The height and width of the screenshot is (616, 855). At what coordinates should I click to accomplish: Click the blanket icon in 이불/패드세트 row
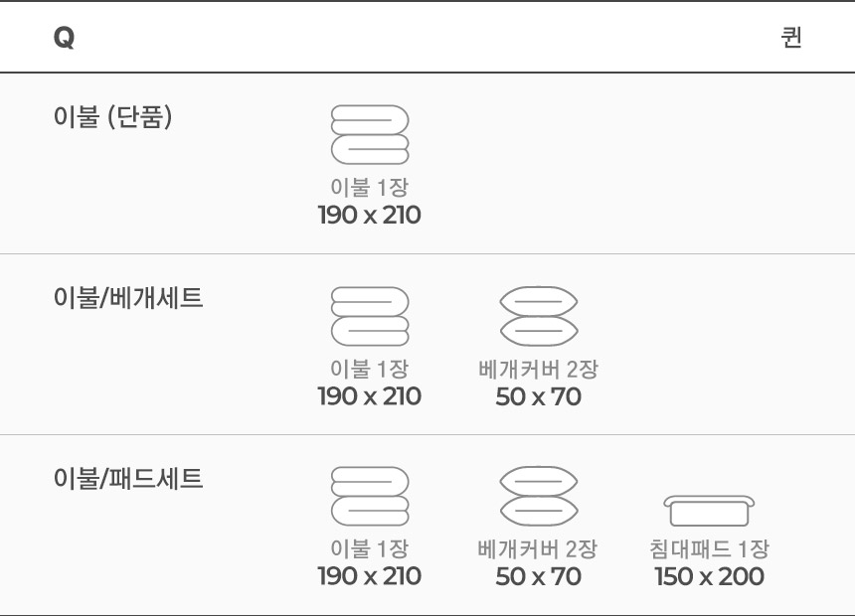(x=370, y=496)
